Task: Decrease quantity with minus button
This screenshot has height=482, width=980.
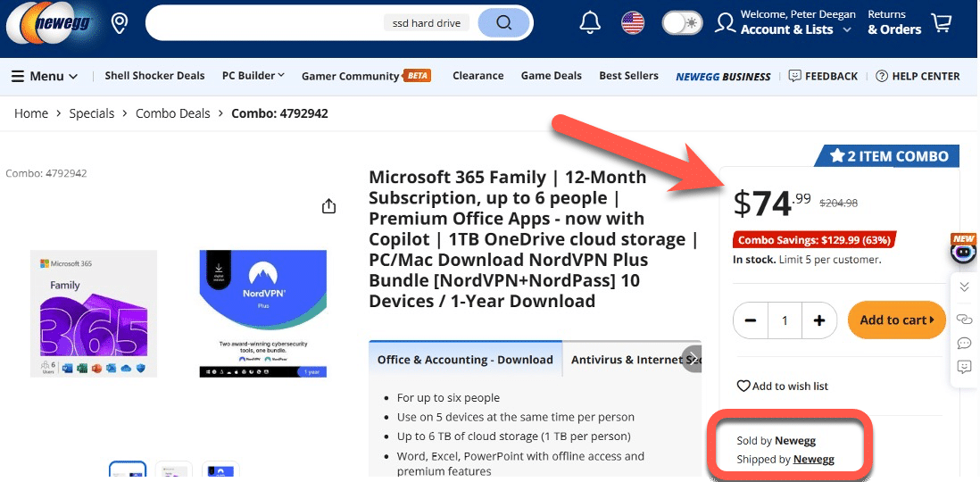Action: coord(751,320)
